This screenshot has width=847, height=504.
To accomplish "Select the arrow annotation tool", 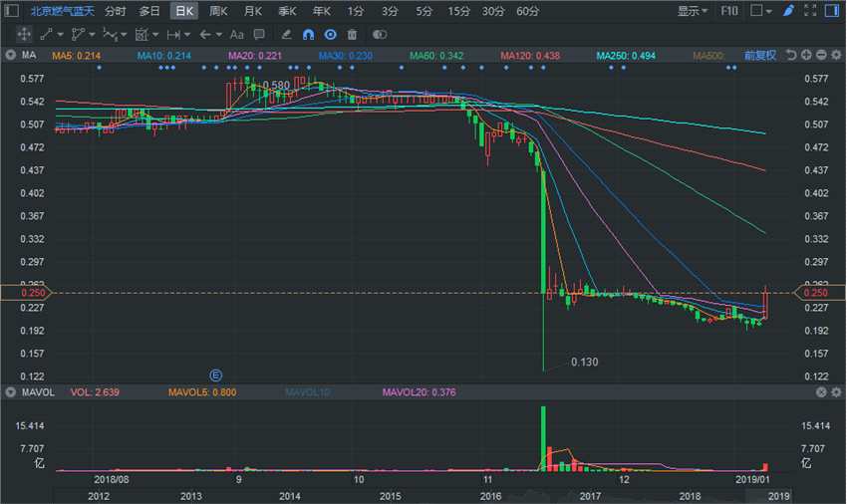I will 205,35.
